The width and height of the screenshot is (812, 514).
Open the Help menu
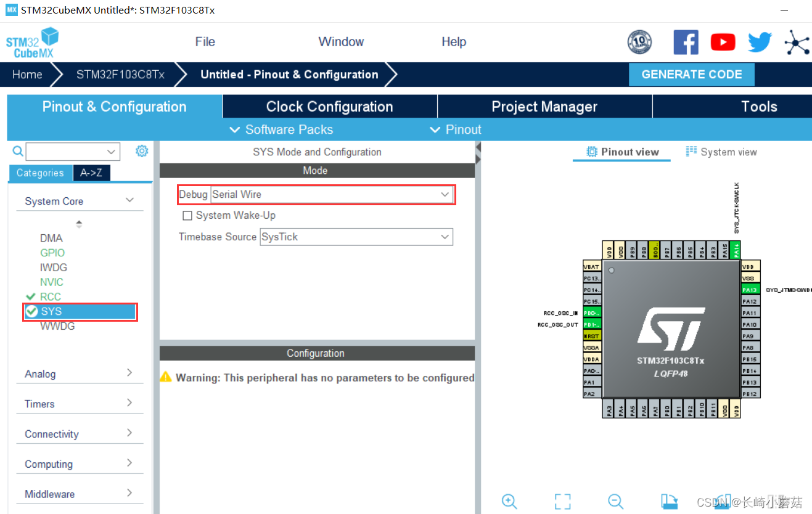(454, 42)
